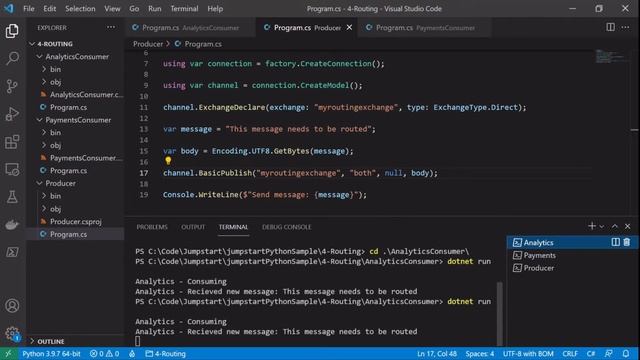Collapse the PaymentsConsumer folder
Screen dimensions: 640x360
[x=76, y=120]
